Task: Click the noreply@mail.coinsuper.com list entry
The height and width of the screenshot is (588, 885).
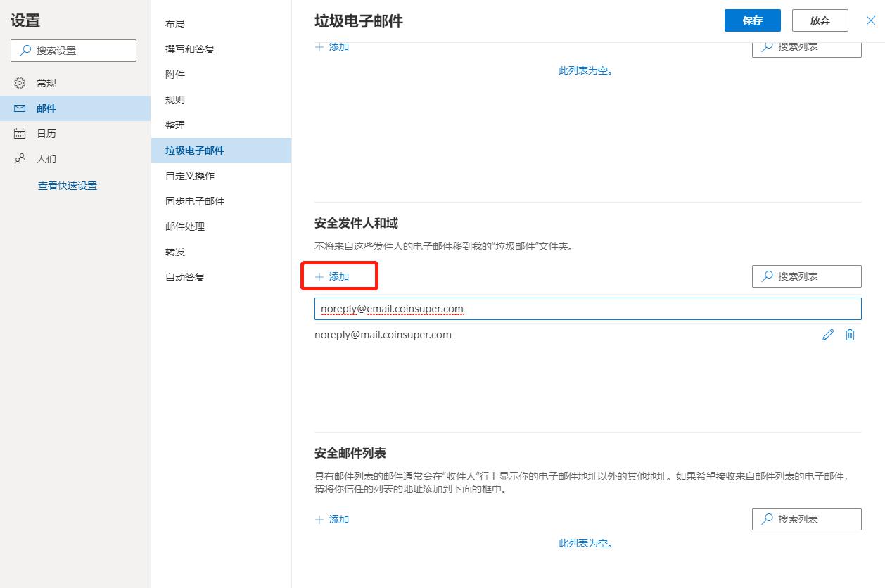Action: tap(383, 335)
